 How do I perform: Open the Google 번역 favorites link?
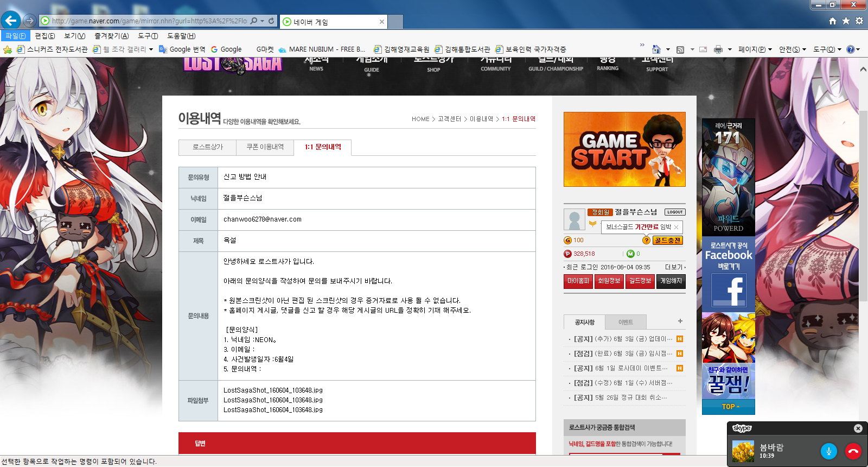(x=182, y=49)
